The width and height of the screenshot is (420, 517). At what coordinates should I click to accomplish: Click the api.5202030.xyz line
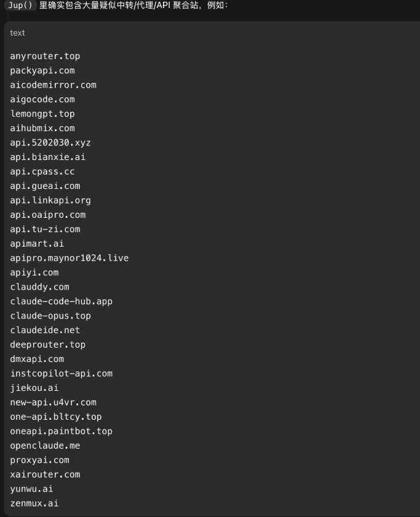(50, 143)
